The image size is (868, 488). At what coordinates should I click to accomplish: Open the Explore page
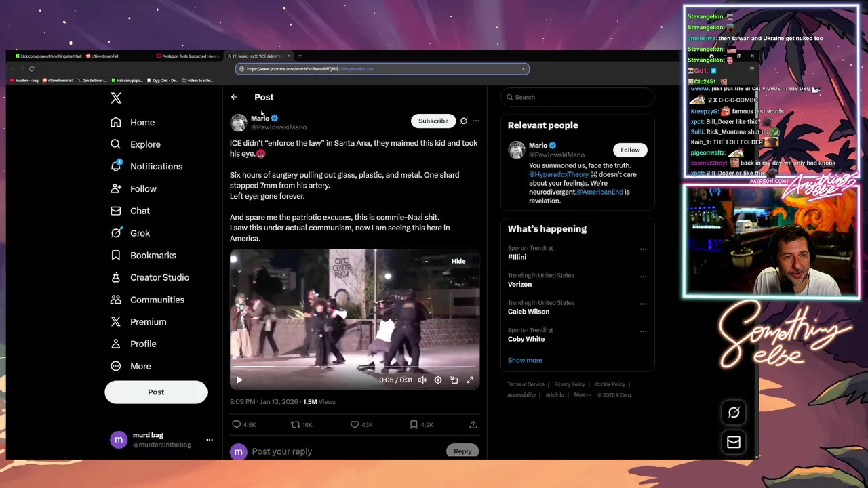(x=136, y=144)
